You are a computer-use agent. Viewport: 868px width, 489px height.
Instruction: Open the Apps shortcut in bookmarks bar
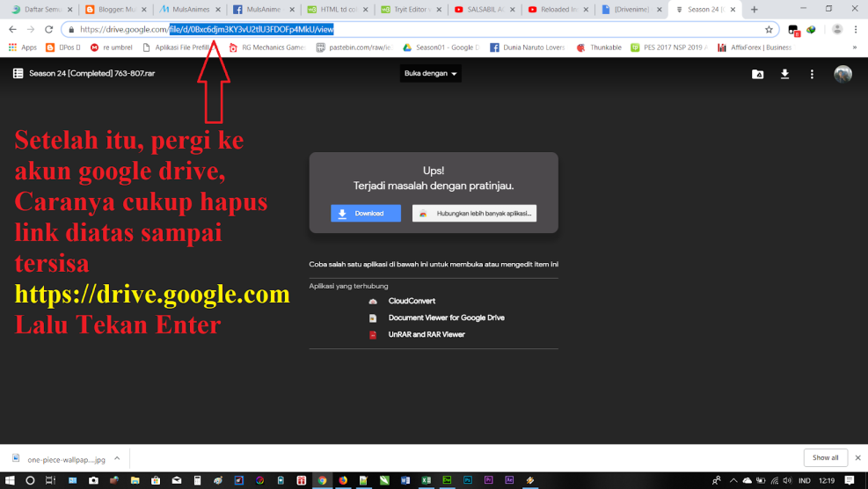click(x=23, y=47)
